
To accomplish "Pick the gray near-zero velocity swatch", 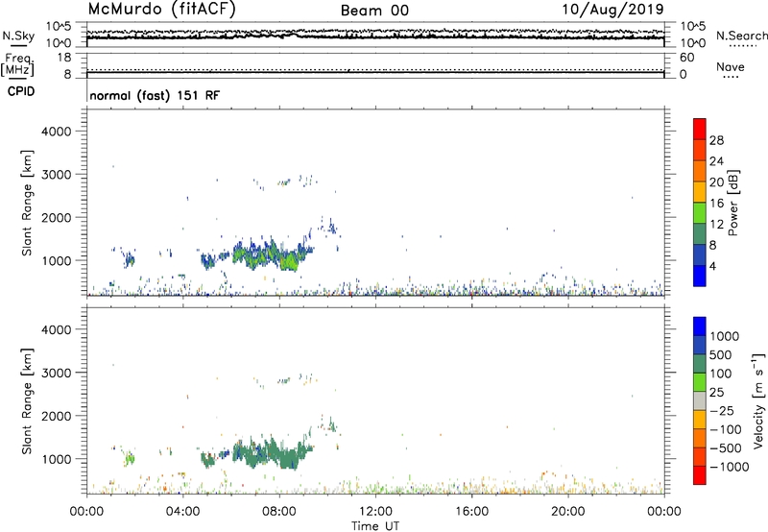I will pyautogui.click(x=700, y=400).
